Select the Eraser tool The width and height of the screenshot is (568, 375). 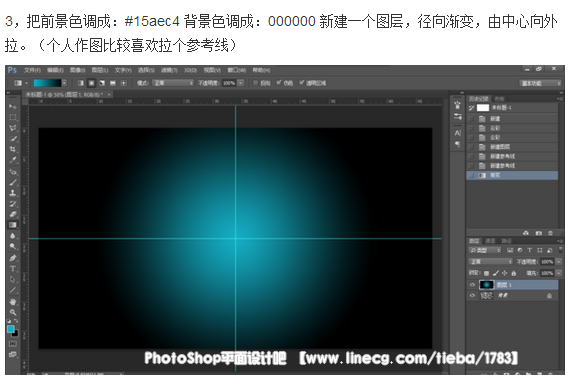[x=13, y=214]
